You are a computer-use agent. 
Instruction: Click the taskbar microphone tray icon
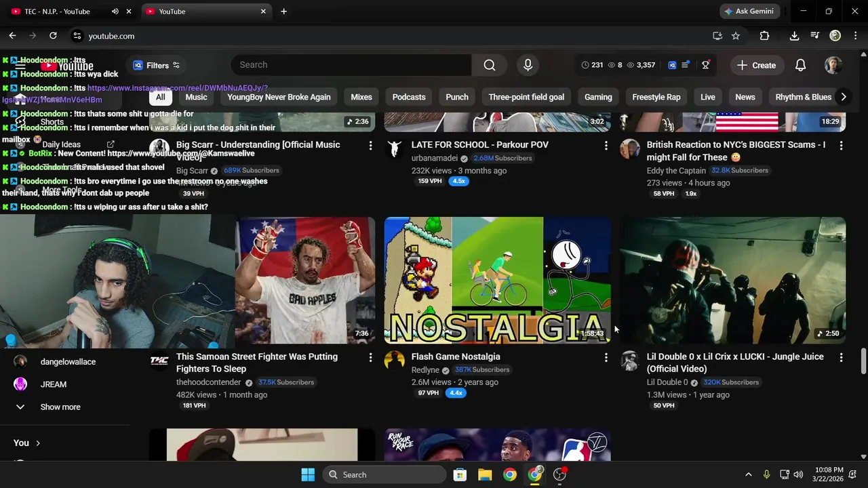766,474
